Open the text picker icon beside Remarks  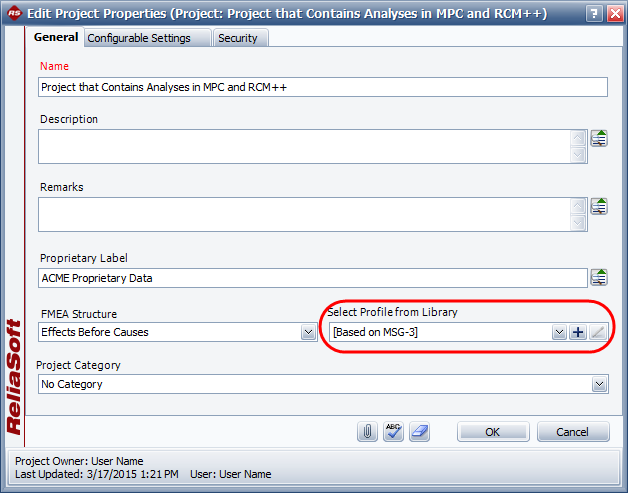click(599, 207)
